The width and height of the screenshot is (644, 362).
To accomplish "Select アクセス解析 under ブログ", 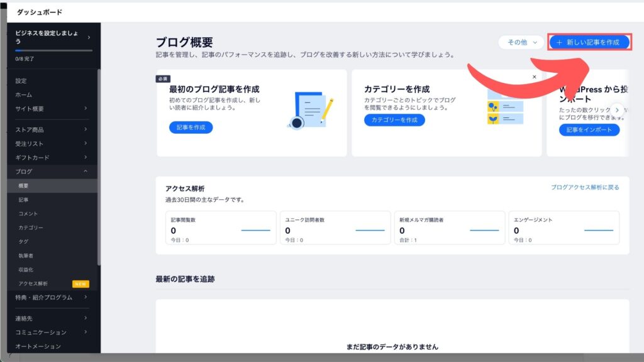I will click(x=33, y=283).
